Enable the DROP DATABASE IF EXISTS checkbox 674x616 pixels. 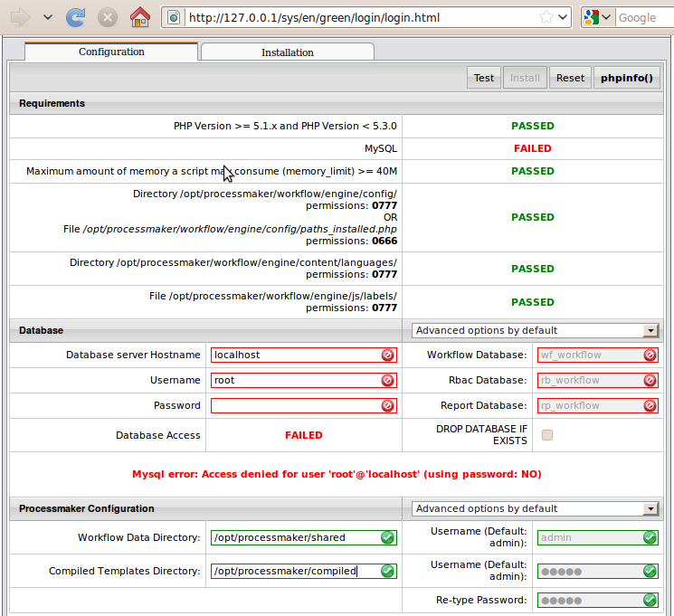coord(546,435)
